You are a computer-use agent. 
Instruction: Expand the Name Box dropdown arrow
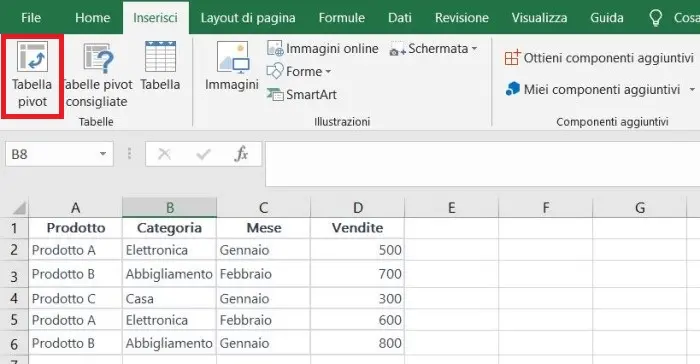103,154
